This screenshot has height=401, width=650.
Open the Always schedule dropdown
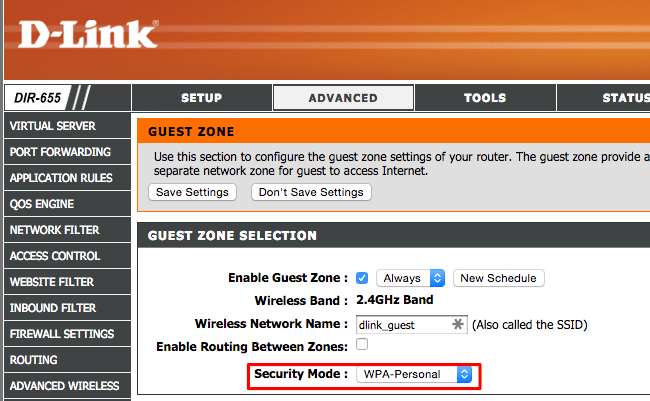pos(410,278)
